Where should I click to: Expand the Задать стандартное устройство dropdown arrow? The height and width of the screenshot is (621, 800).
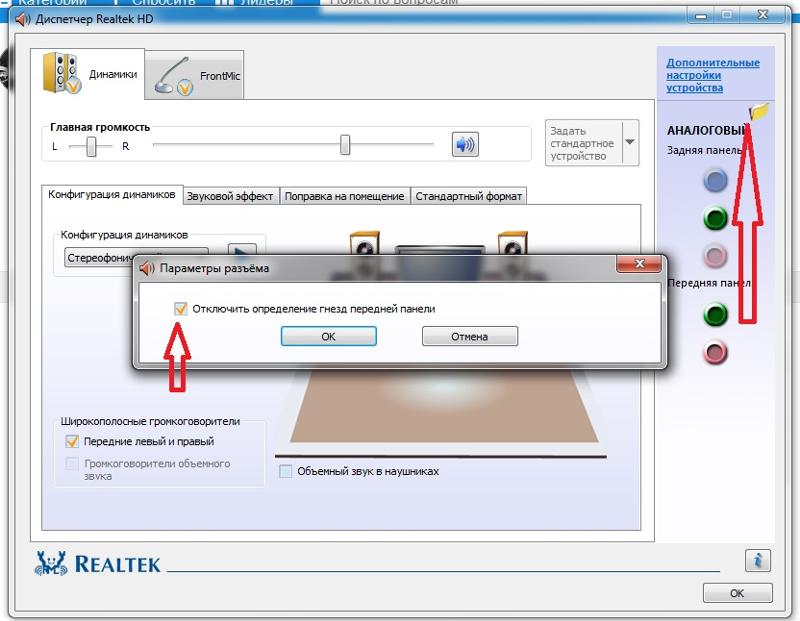click(631, 142)
